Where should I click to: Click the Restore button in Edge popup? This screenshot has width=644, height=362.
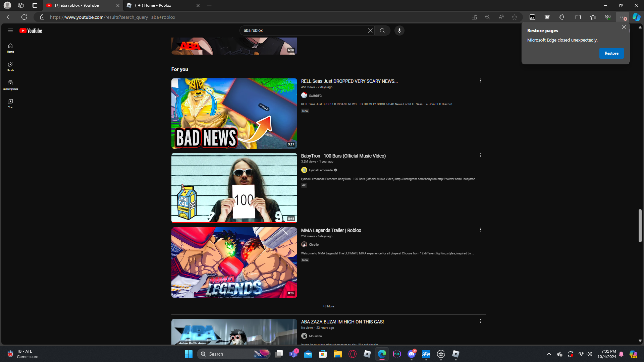pyautogui.click(x=611, y=53)
